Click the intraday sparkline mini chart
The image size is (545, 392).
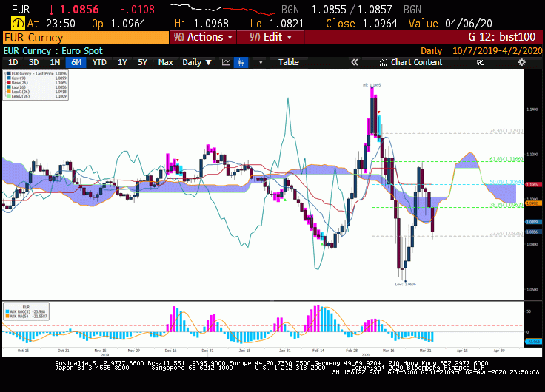pos(221,10)
